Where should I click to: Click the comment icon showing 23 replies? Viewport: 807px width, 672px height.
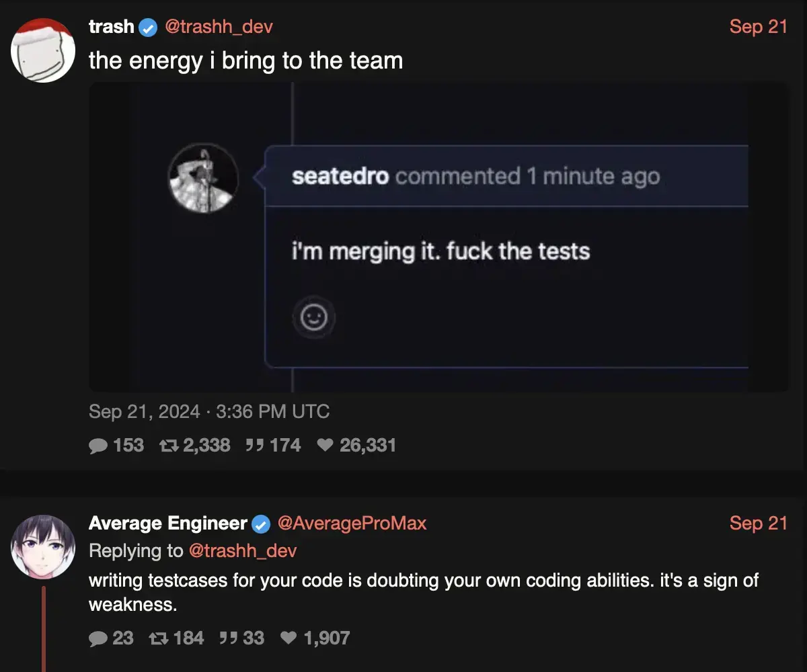(x=98, y=638)
